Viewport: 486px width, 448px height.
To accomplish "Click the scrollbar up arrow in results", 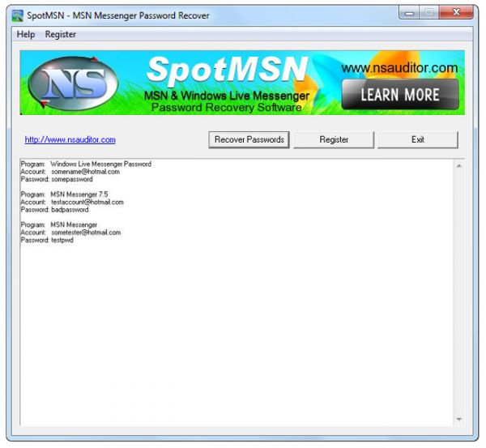I will tap(459, 166).
